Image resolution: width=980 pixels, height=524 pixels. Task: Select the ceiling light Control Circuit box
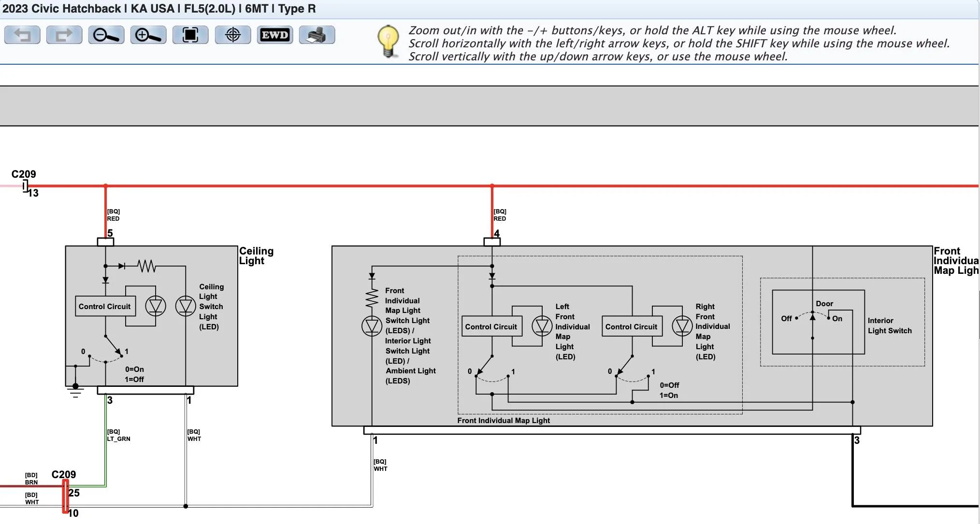coord(105,307)
